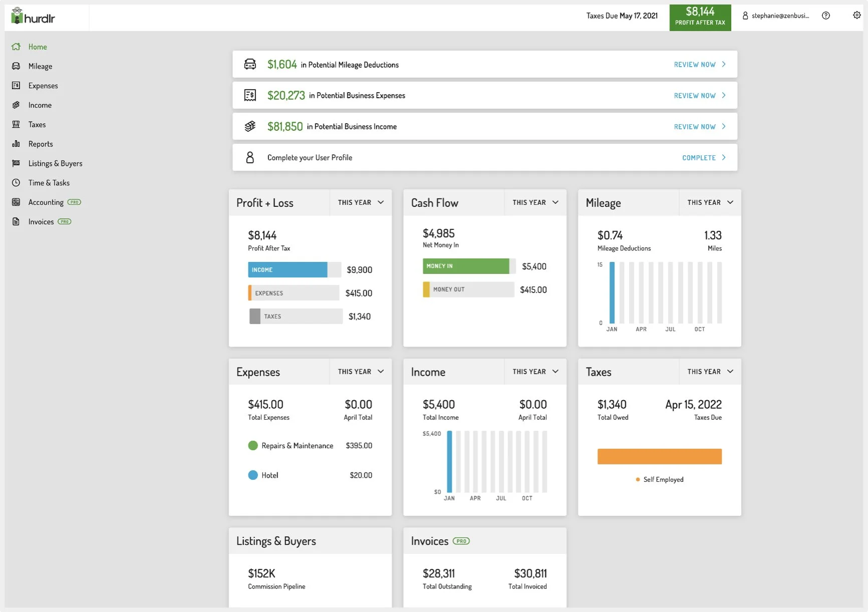Click the Taxes Due May 17, 2021 text
The width and height of the screenshot is (868, 612).
622,16
